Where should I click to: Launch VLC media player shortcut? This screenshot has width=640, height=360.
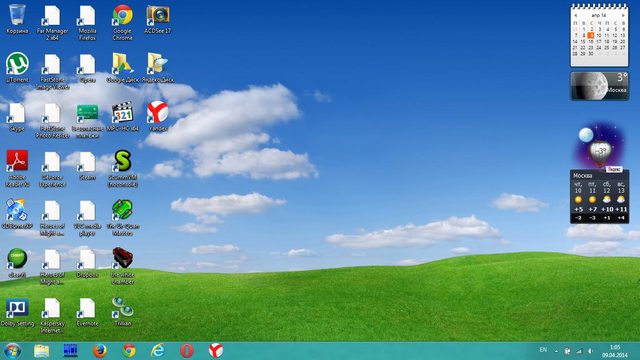(87, 218)
